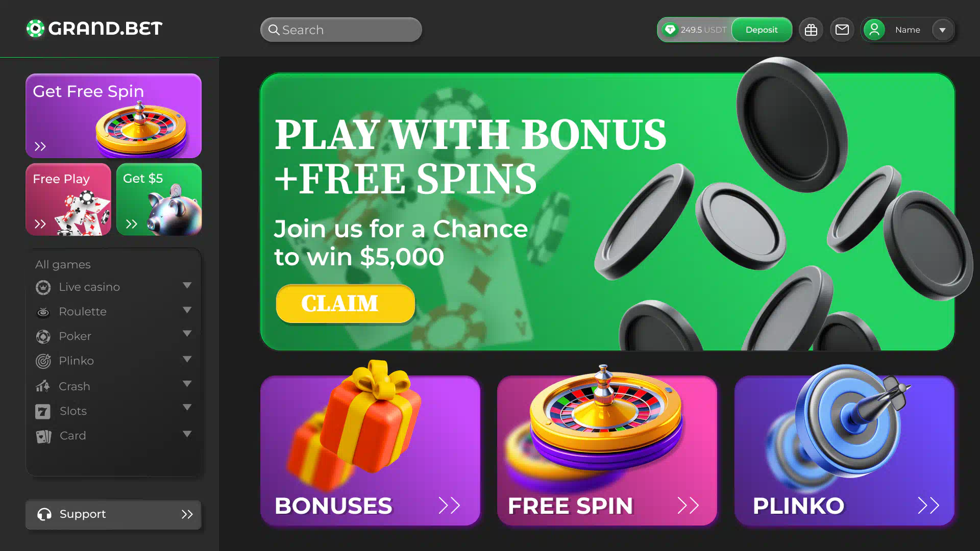Click the green user avatar icon

874,30
